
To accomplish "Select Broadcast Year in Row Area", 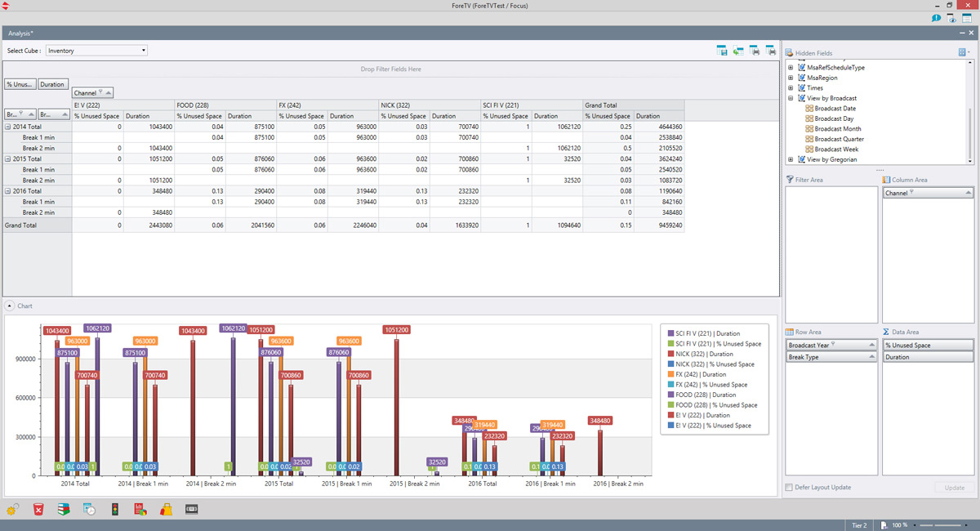I will coord(831,346).
